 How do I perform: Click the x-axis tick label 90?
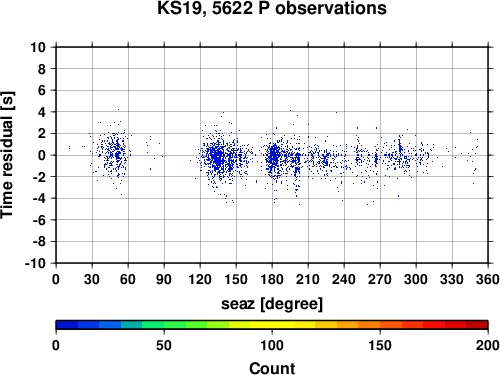[x=164, y=279]
